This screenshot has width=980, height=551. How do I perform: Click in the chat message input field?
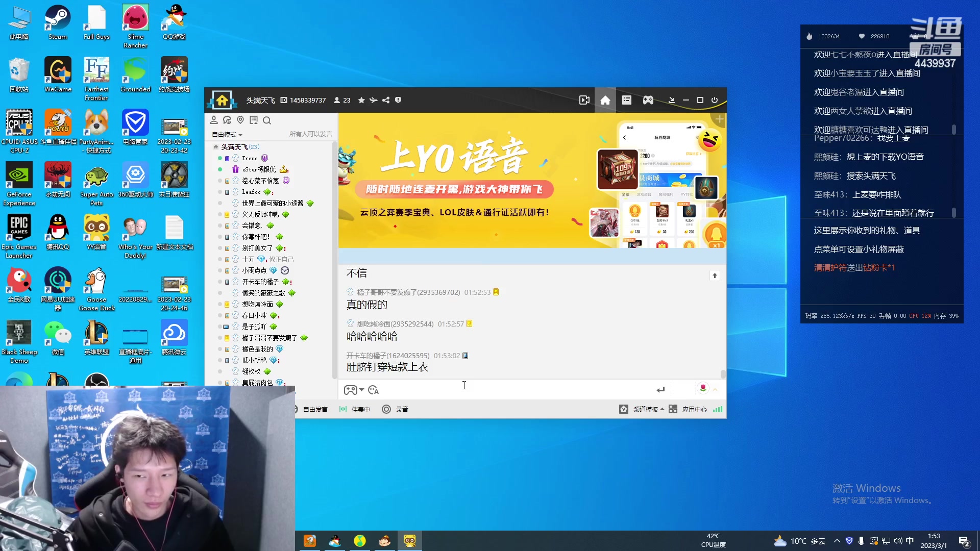516,390
